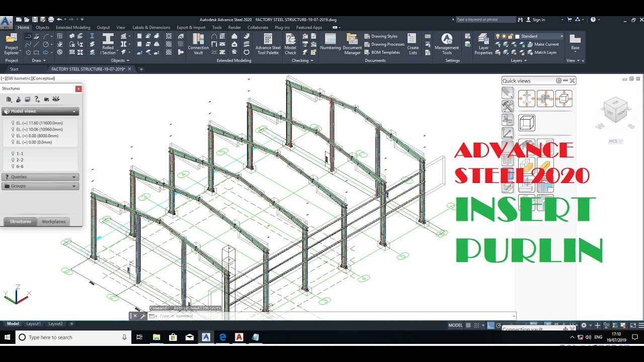Collapse the Model views section
Viewport: 644px width, 362px height.
pos(40,111)
